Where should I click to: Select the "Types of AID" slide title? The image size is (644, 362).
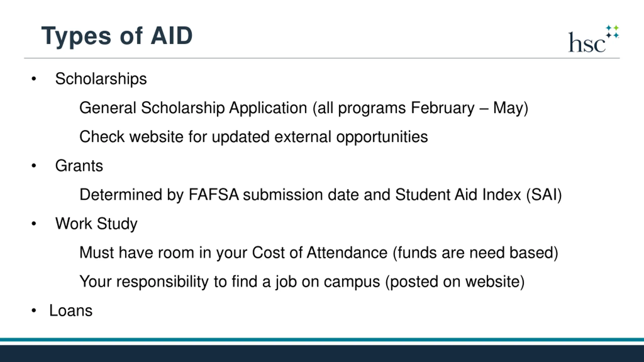click(117, 36)
